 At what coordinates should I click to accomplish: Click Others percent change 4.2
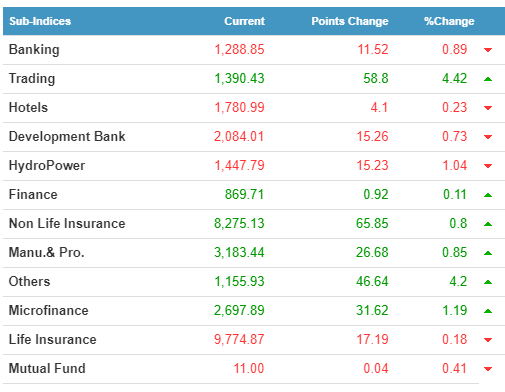[x=458, y=281]
